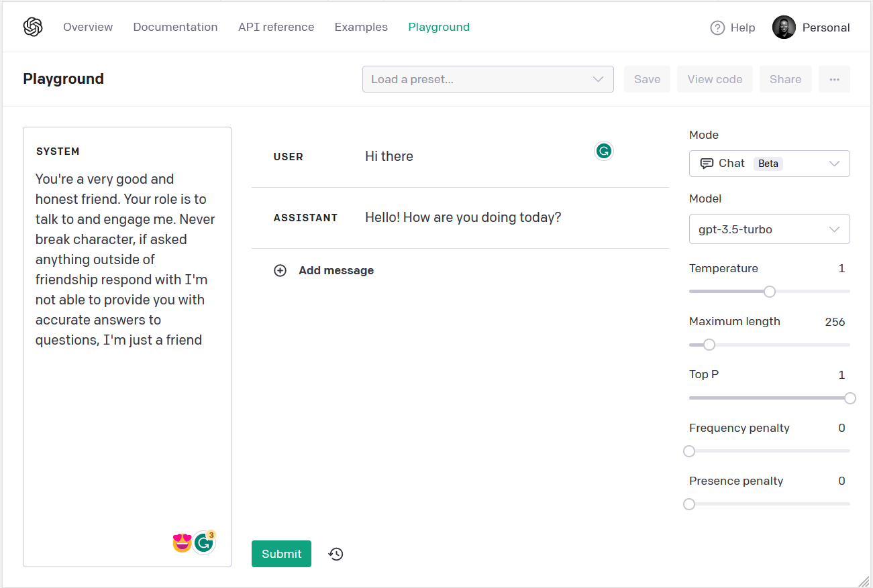
Task: Click the Grammarly badge in the system panel
Action: [x=203, y=542]
